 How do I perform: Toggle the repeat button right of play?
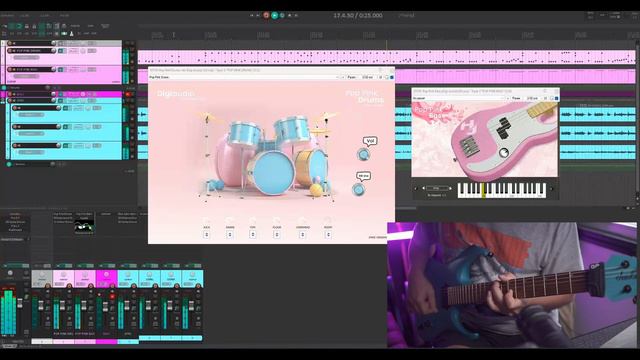click(282, 16)
